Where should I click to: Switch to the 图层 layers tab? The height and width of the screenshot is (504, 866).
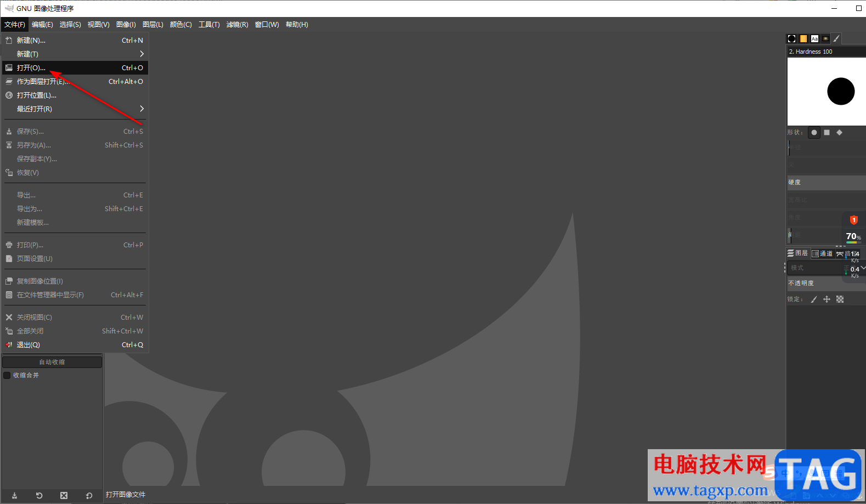click(x=797, y=253)
